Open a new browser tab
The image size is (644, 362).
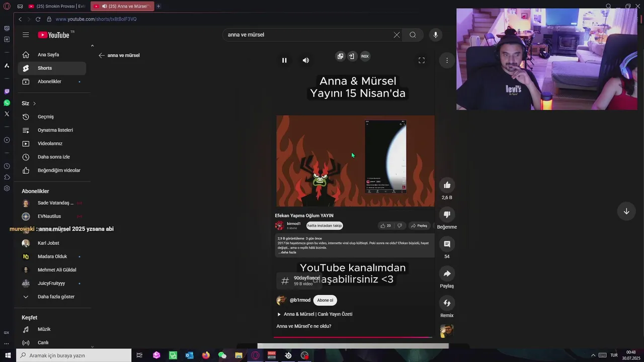pyautogui.click(x=158, y=6)
